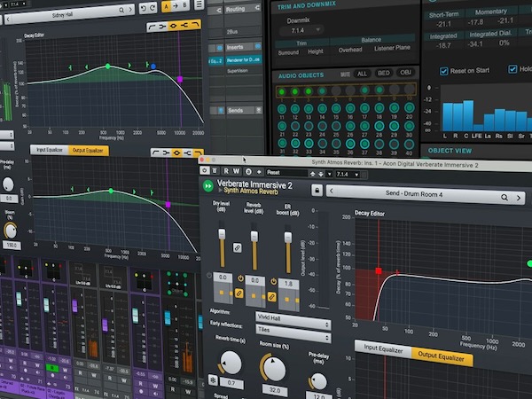Click the redo icon in Sidney Hall window

[x=153, y=7]
